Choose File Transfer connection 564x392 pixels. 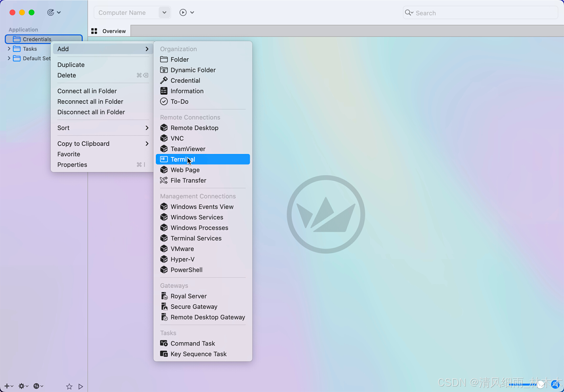[x=203, y=180]
